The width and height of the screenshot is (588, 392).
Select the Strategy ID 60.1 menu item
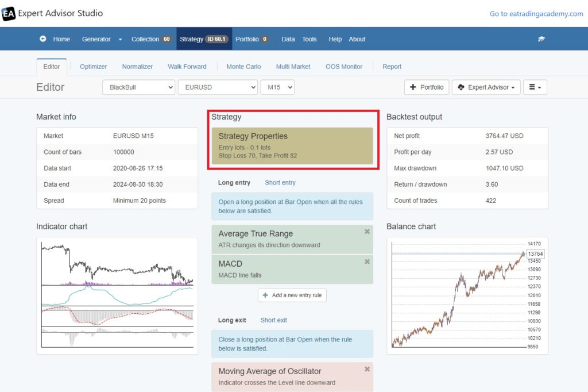tap(204, 39)
